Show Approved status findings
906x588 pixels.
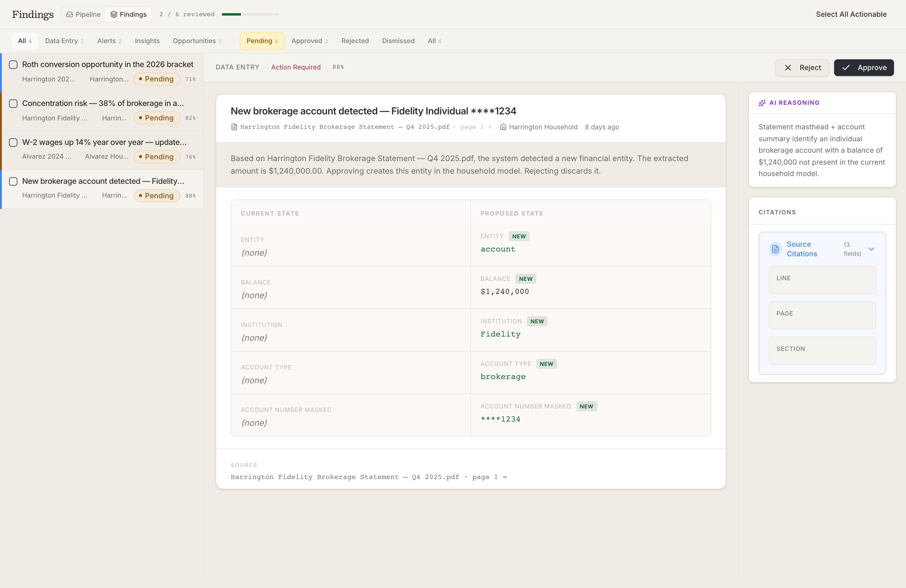coord(309,41)
